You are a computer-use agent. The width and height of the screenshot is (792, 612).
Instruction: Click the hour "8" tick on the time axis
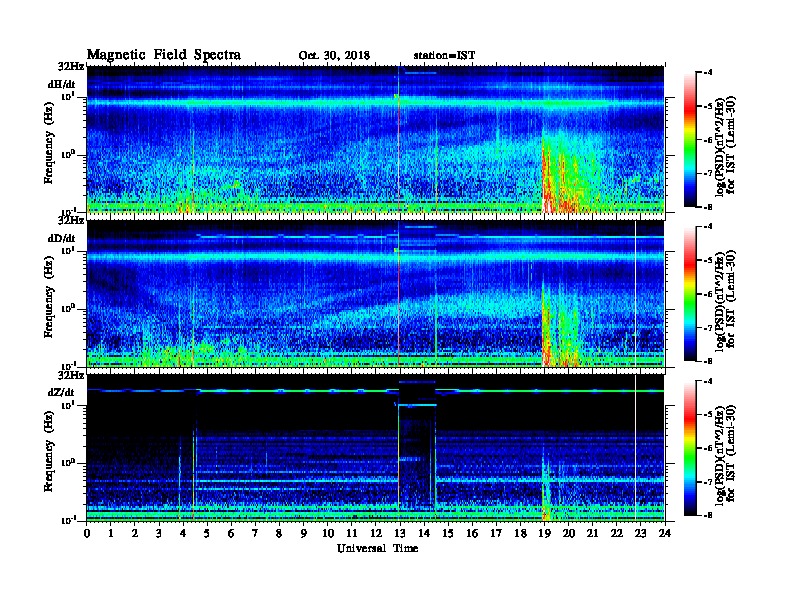click(279, 533)
